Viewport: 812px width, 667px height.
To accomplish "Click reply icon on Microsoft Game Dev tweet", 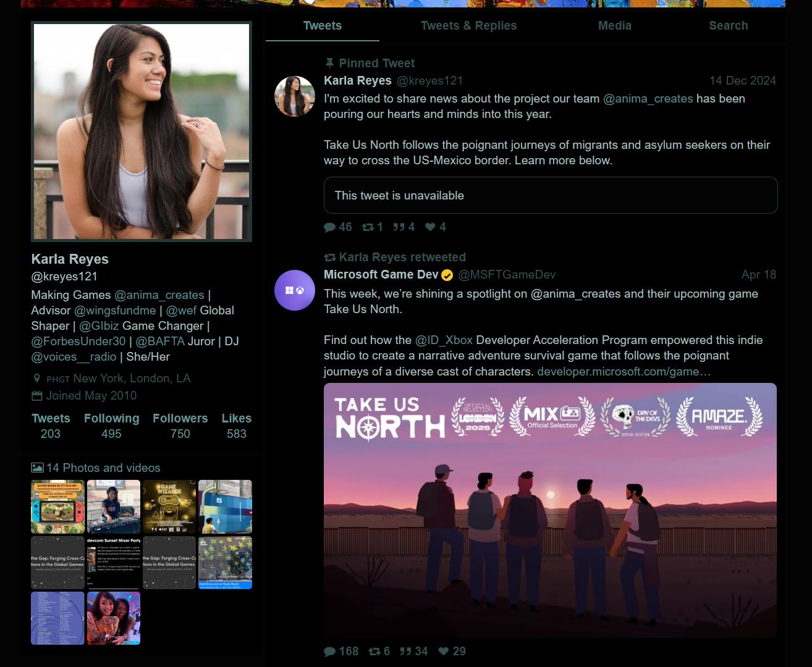I will (329, 652).
